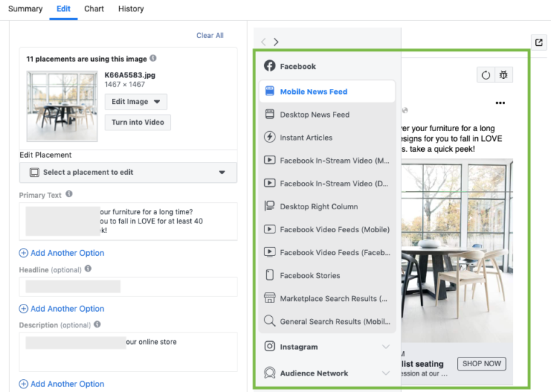Choose the Desktop Right Column placement
Viewport: 551px width, 392px height.
click(x=327, y=206)
